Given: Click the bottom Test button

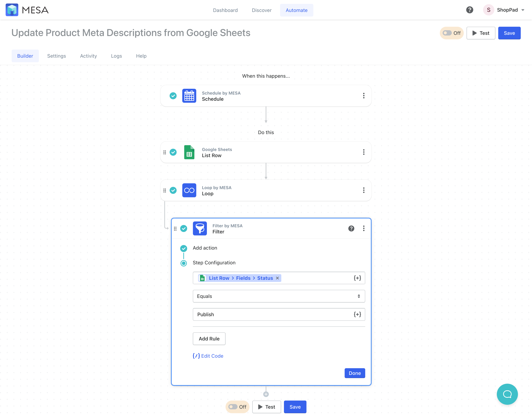Looking at the screenshot, I should coord(266,407).
